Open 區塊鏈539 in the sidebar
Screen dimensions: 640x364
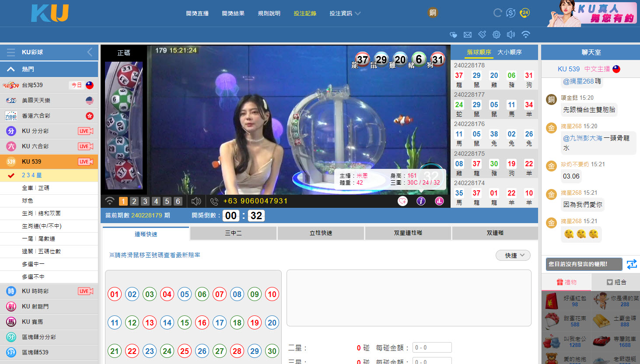49,352
